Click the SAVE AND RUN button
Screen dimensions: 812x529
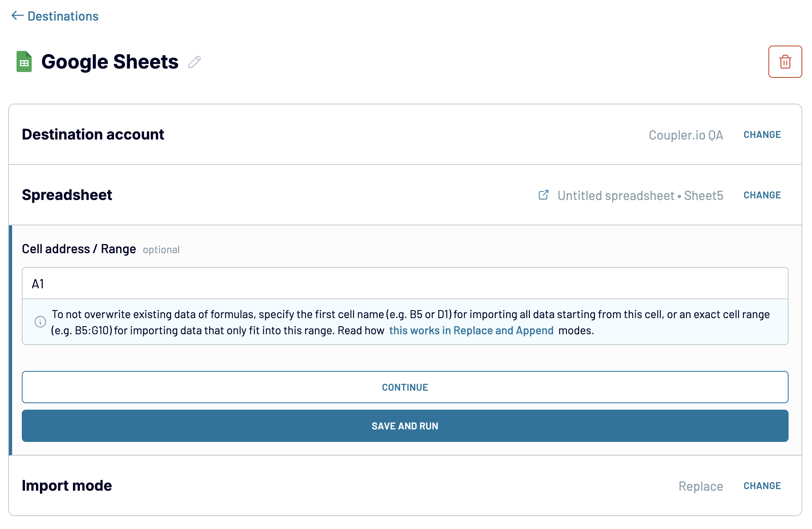[405, 426]
